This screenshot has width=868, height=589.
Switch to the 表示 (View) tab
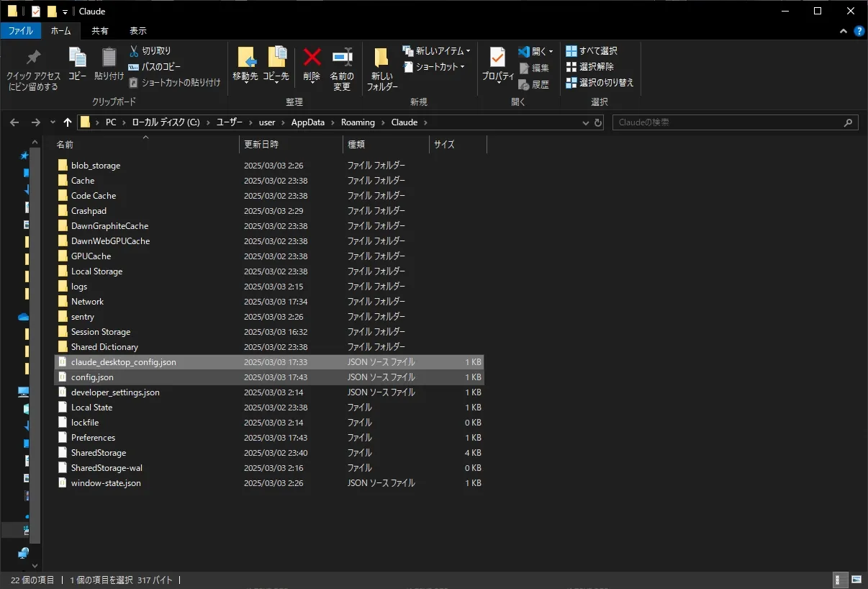(138, 31)
